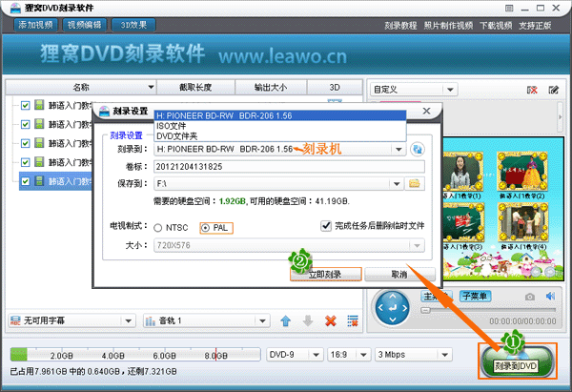Image resolution: width=572 pixels, height=392 pixels.
Task: Click the film icon of first video row
Action: [39, 105]
